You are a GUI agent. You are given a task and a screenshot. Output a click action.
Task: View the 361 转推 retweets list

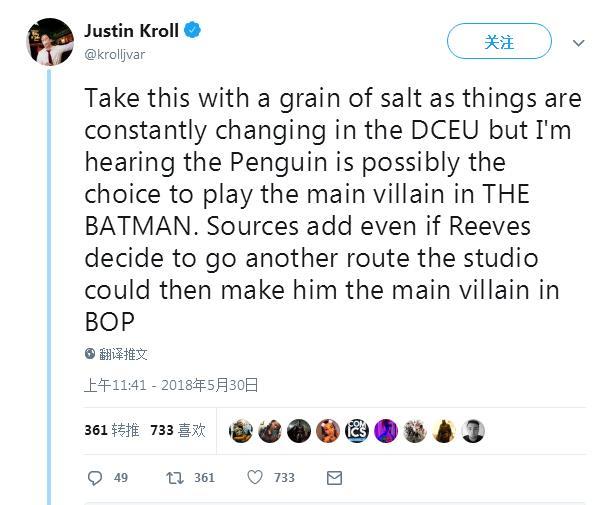coord(112,431)
